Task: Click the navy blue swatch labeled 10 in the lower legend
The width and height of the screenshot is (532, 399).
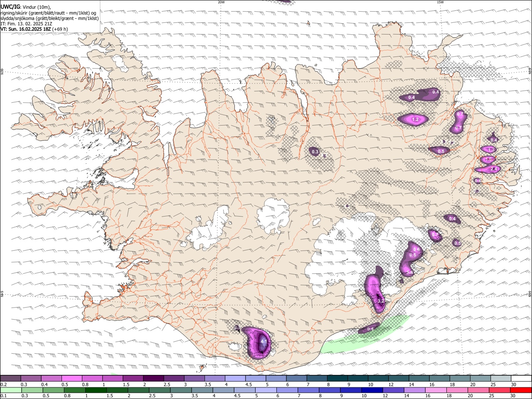Action: 372,390
